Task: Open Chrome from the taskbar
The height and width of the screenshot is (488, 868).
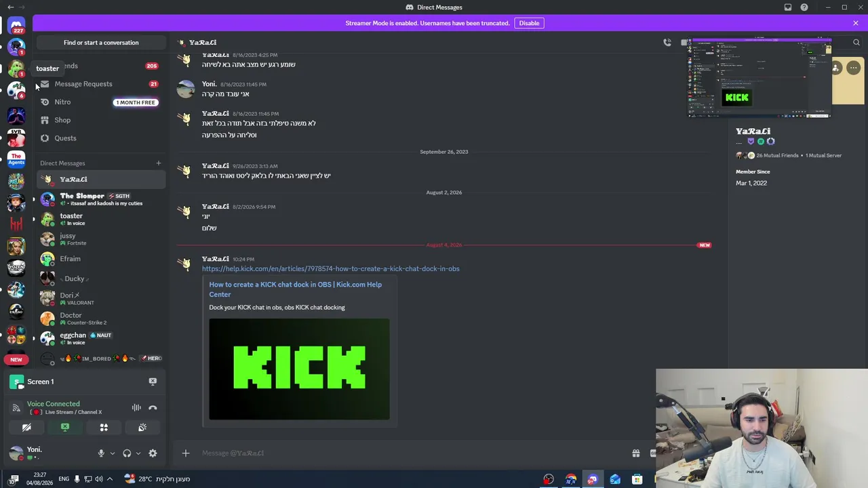Action: coord(571,479)
